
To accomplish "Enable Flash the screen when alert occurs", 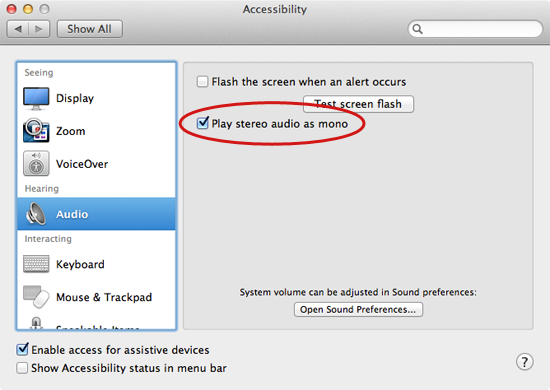I will (202, 81).
